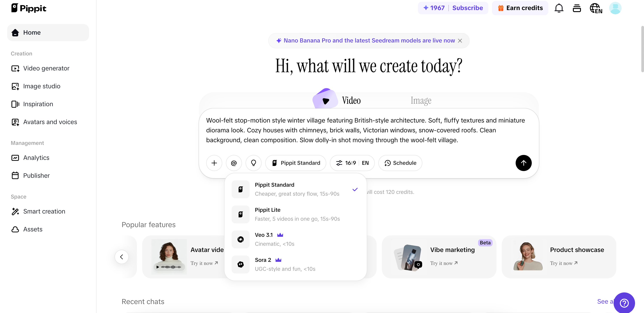This screenshot has width=644, height=313.
Task: Click the prompt ideas lightbulb icon
Action: [254, 163]
